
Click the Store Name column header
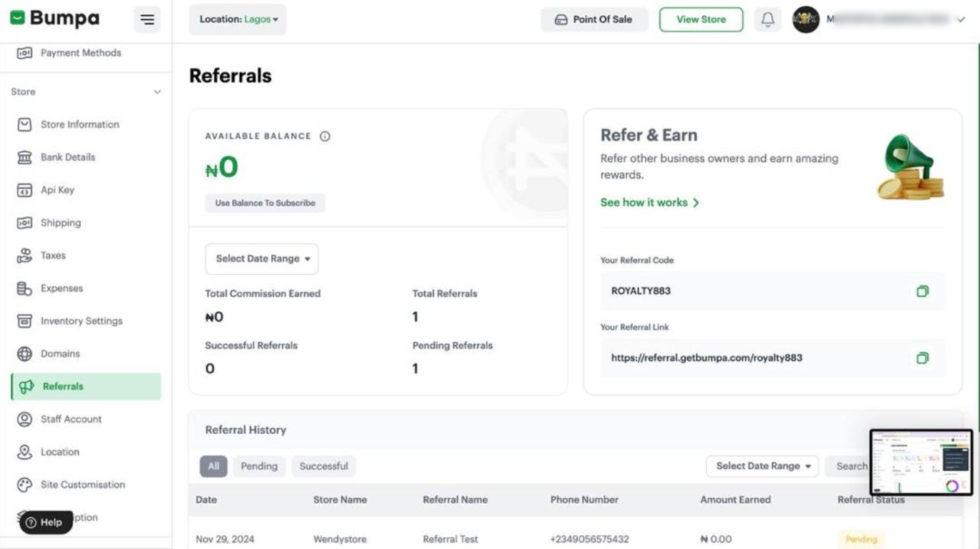click(x=340, y=500)
